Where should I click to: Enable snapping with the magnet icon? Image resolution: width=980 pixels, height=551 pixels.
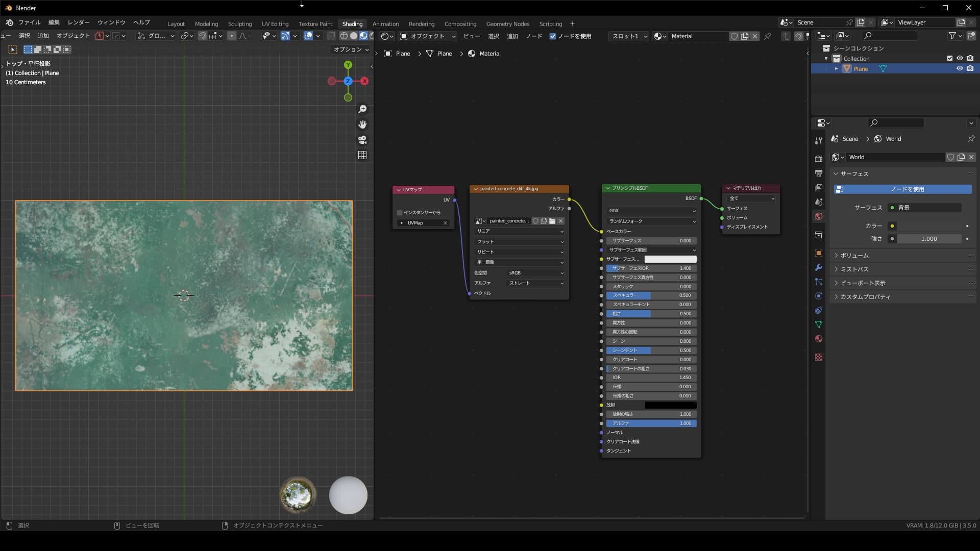pyautogui.click(x=203, y=36)
